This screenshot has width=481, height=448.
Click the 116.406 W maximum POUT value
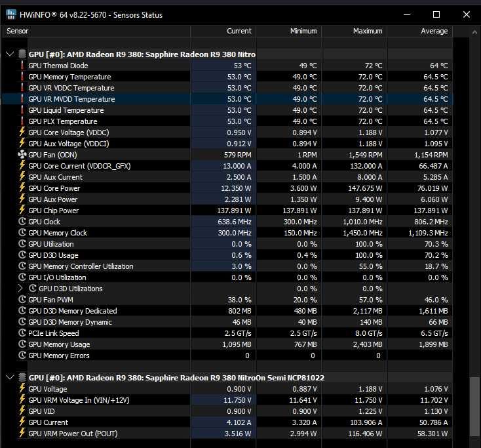click(365, 434)
